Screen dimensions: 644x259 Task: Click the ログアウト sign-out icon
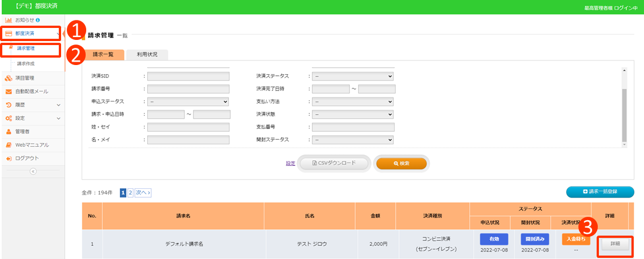(x=9, y=158)
